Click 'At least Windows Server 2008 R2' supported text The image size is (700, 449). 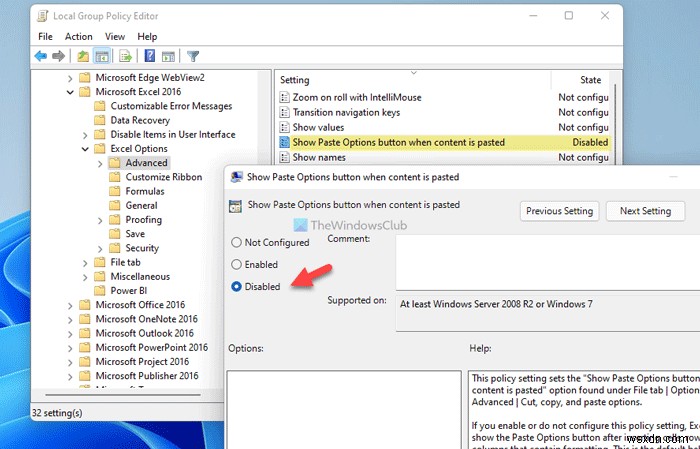point(496,304)
